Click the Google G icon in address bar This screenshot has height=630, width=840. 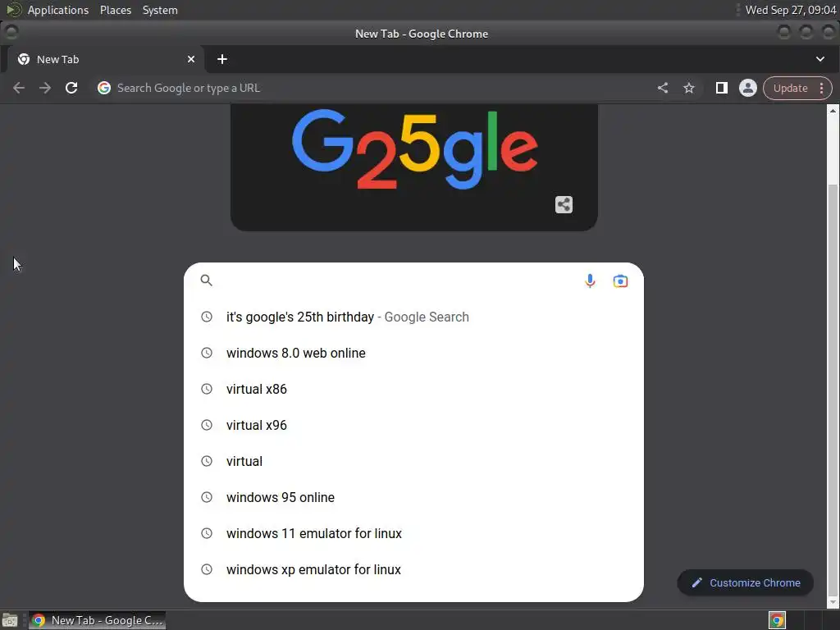coord(104,88)
